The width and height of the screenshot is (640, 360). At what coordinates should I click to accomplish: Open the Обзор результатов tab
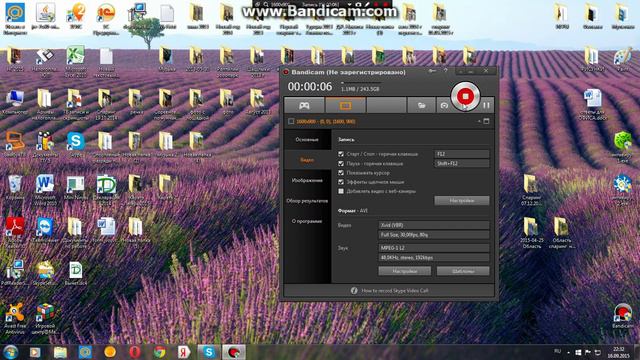pyautogui.click(x=307, y=201)
